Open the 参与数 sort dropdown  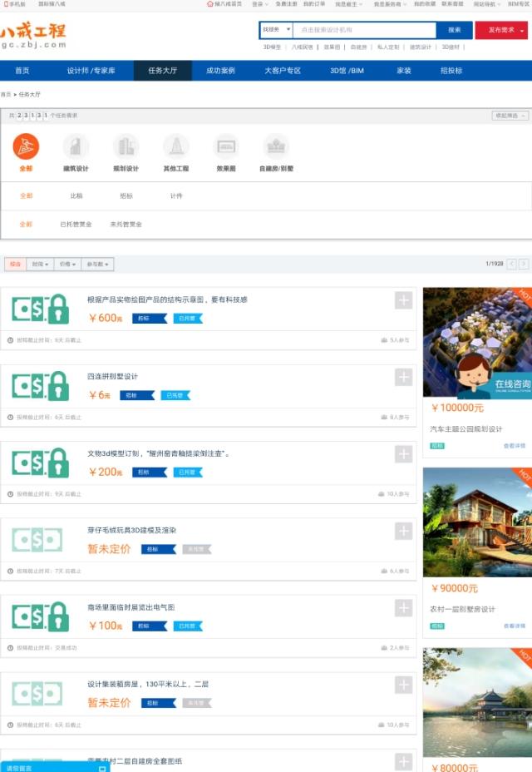coord(98,265)
